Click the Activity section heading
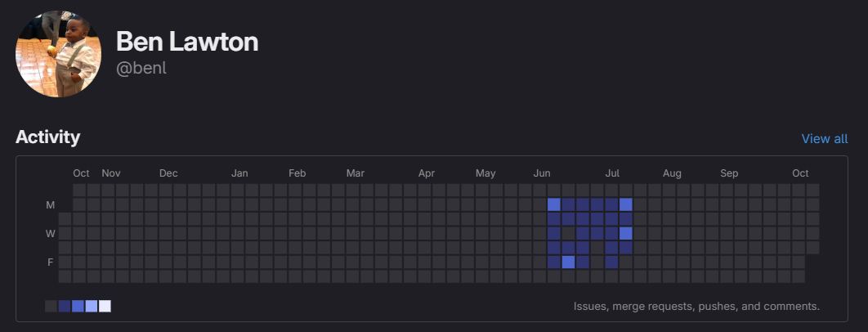Viewport: 868px width, 332px height. [x=47, y=137]
